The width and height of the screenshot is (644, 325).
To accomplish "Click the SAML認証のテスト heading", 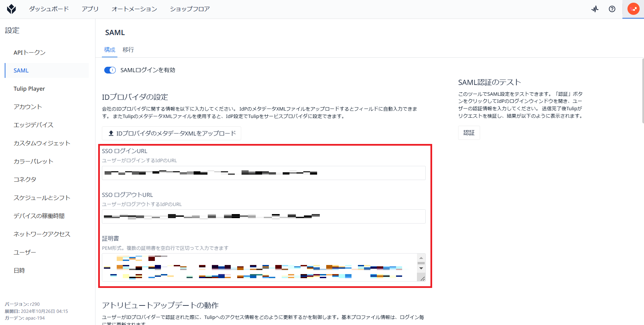I will click(x=489, y=82).
